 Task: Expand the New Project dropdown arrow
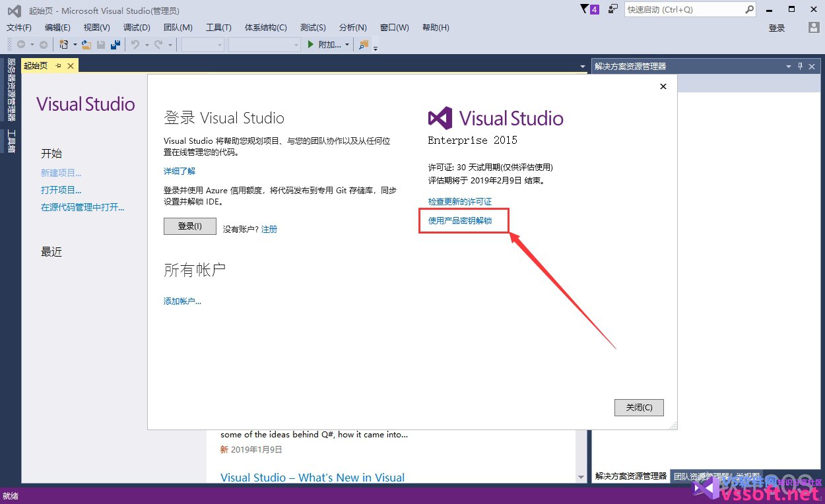(x=75, y=46)
